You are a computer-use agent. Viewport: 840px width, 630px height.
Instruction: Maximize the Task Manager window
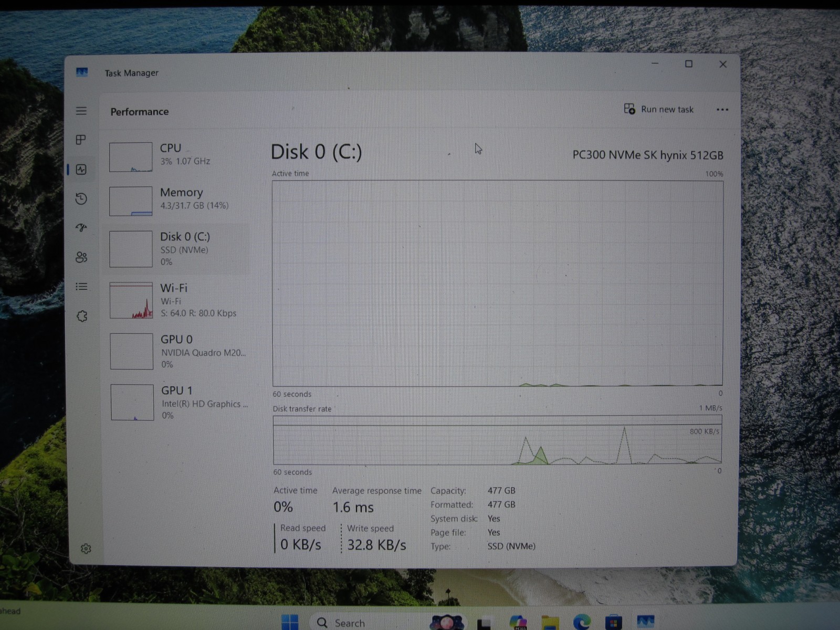click(689, 64)
